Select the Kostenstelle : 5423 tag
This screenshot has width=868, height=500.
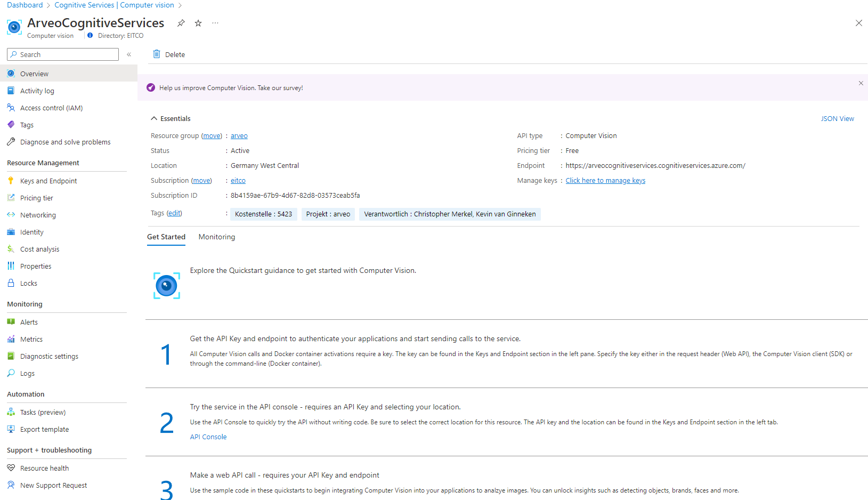pyautogui.click(x=264, y=214)
